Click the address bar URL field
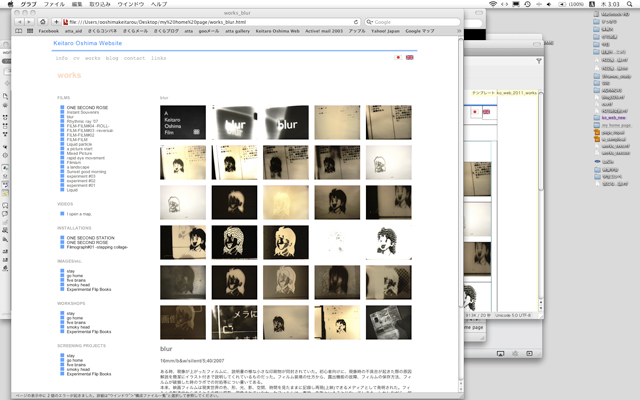The width and height of the screenshot is (640, 400). [211, 22]
